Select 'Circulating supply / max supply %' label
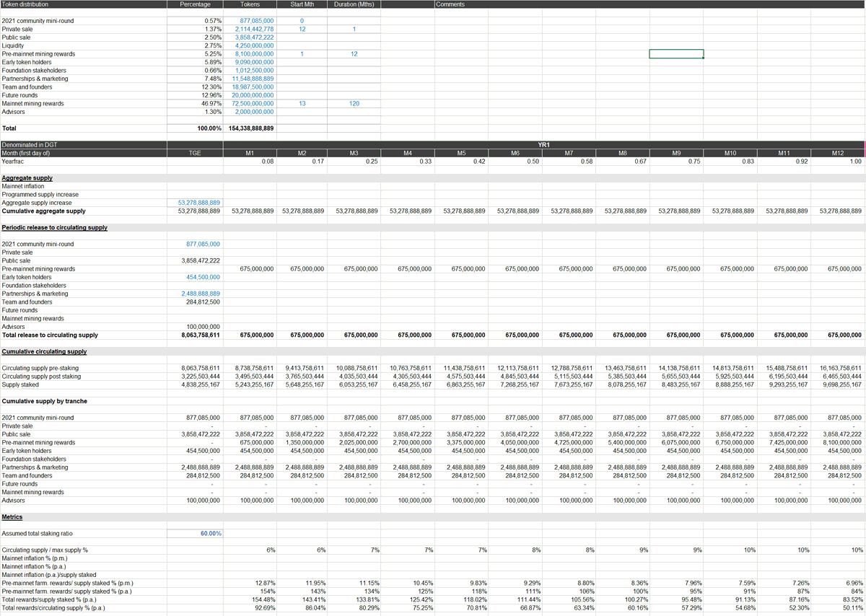 click(45, 550)
